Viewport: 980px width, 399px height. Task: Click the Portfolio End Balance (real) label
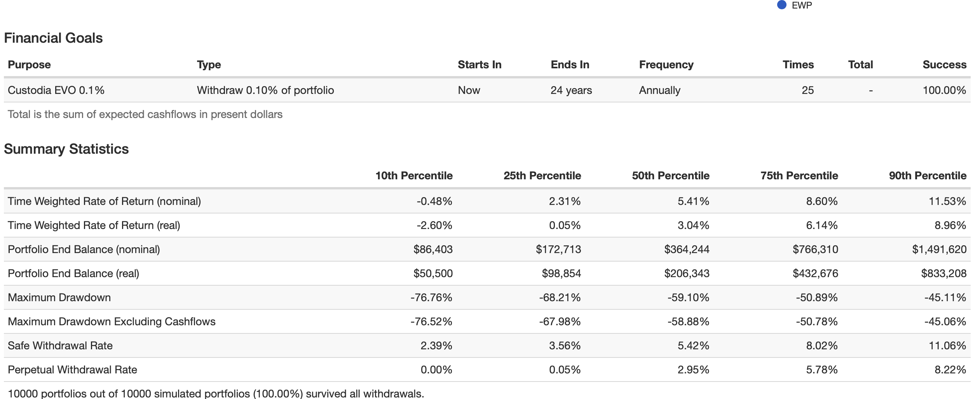[x=73, y=274]
